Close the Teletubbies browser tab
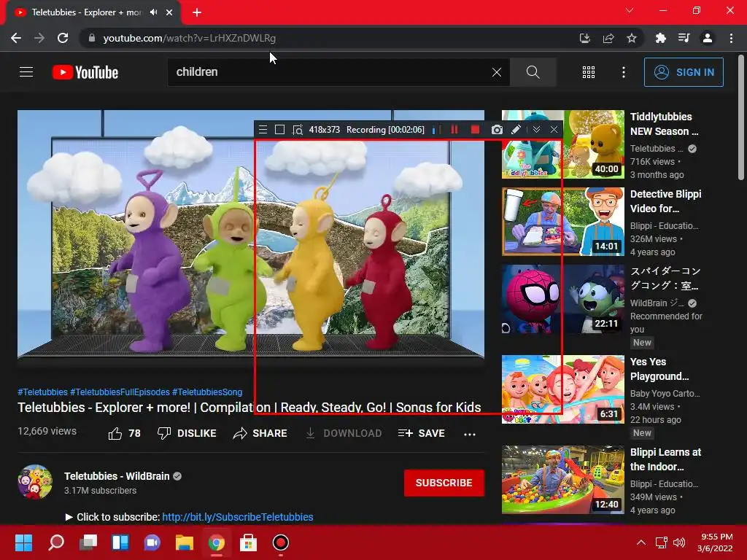This screenshot has height=560, width=747. pyautogui.click(x=169, y=12)
